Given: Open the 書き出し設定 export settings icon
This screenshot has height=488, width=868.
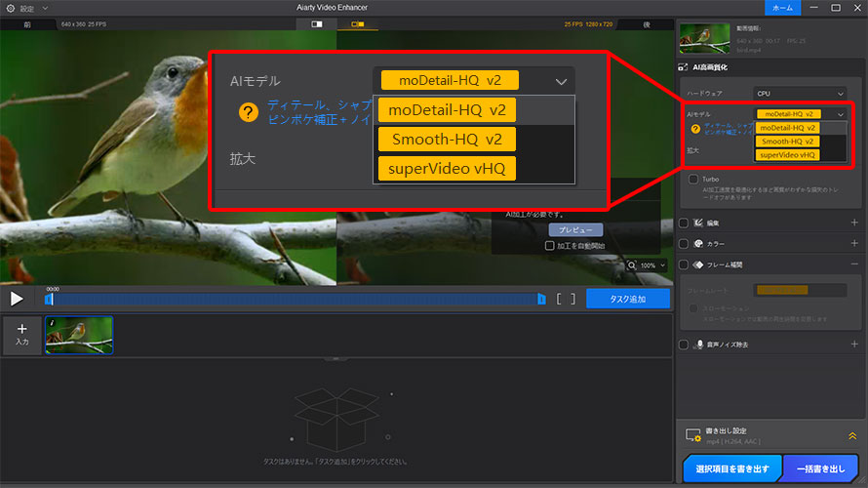Looking at the screenshot, I should click(x=693, y=435).
